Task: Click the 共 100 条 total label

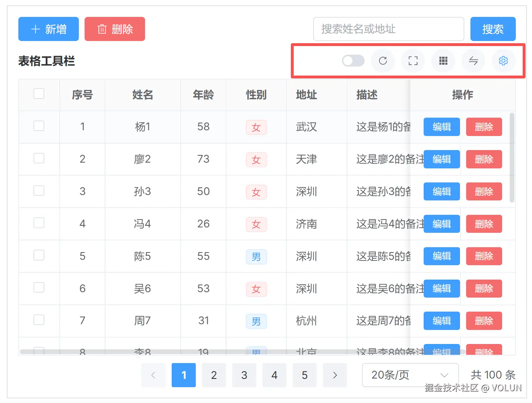Action: [x=493, y=375]
